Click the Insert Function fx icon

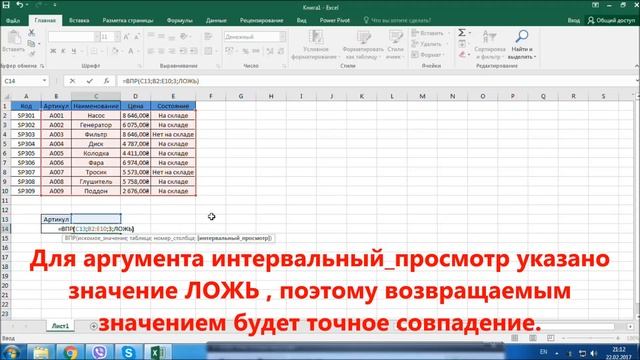[x=107, y=81]
